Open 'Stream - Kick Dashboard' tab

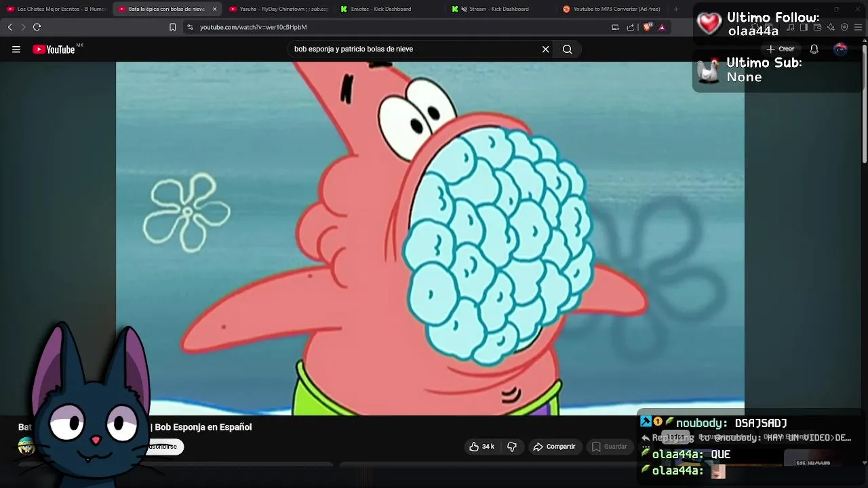coord(500,9)
